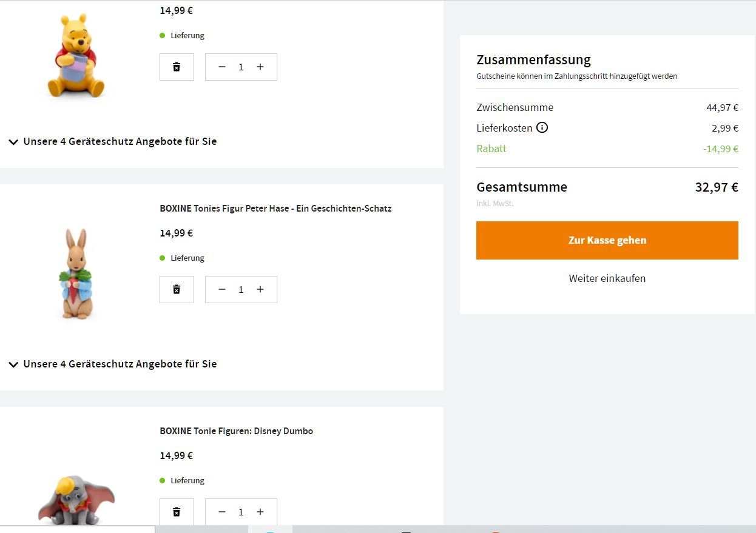View the Dumbo elephant figure image

pos(76,499)
